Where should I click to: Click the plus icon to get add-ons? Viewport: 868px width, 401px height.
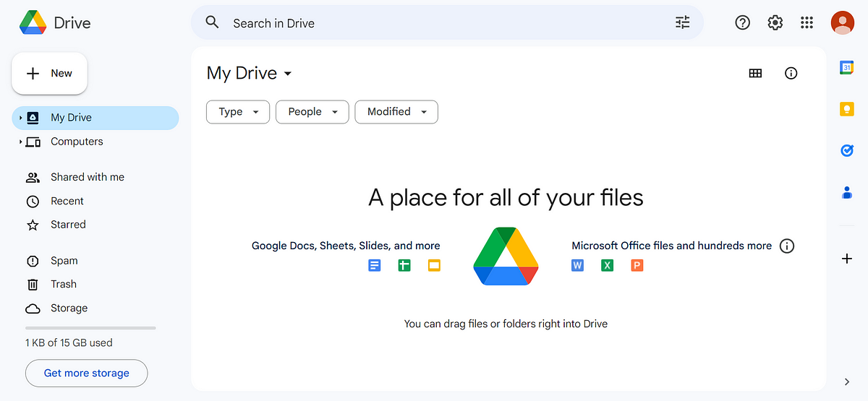pos(847,258)
